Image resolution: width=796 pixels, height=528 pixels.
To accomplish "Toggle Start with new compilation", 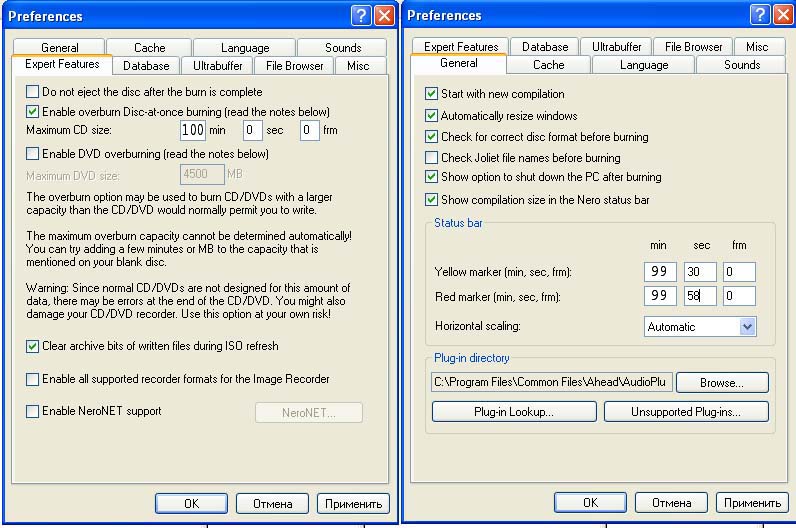I will point(432,94).
